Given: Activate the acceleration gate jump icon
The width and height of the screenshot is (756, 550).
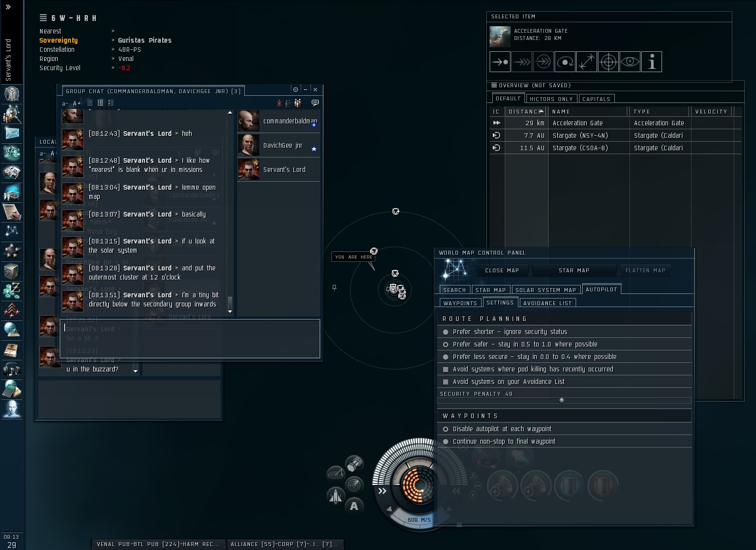Looking at the screenshot, I should 543,62.
